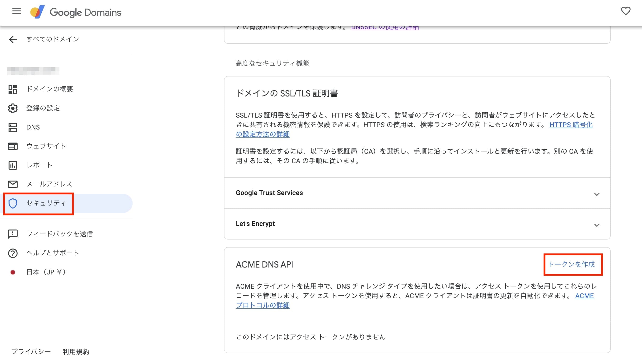Open the メールアドレス envelope icon
Viewport: 642px width, 364px height.
tap(13, 184)
